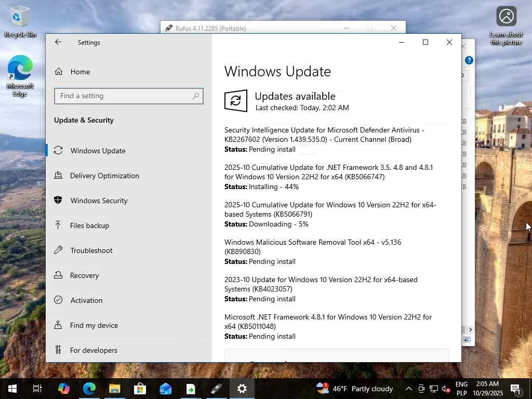Click the Malicious Software Removal Tool KB890830 entry

click(x=313, y=251)
